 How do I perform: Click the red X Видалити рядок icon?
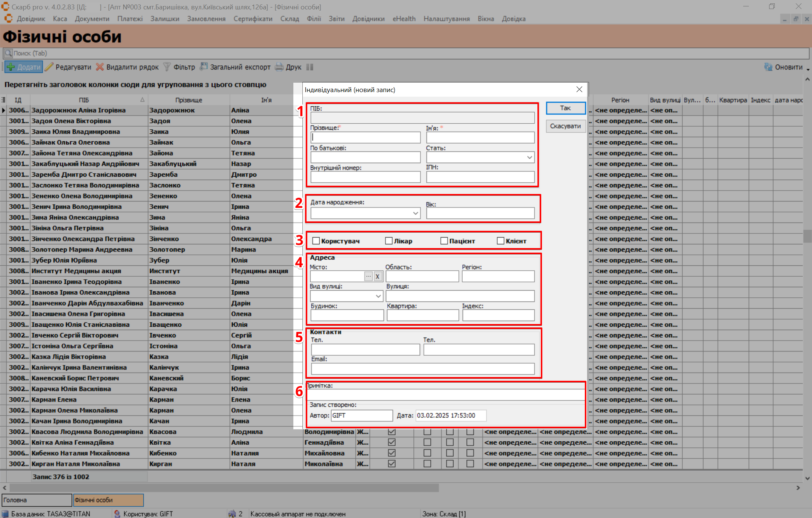pyautogui.click(x=100, y=67)
